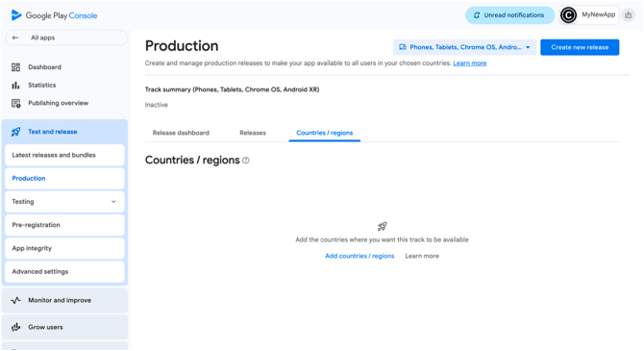Open Advanced settings page

(65, 272)
